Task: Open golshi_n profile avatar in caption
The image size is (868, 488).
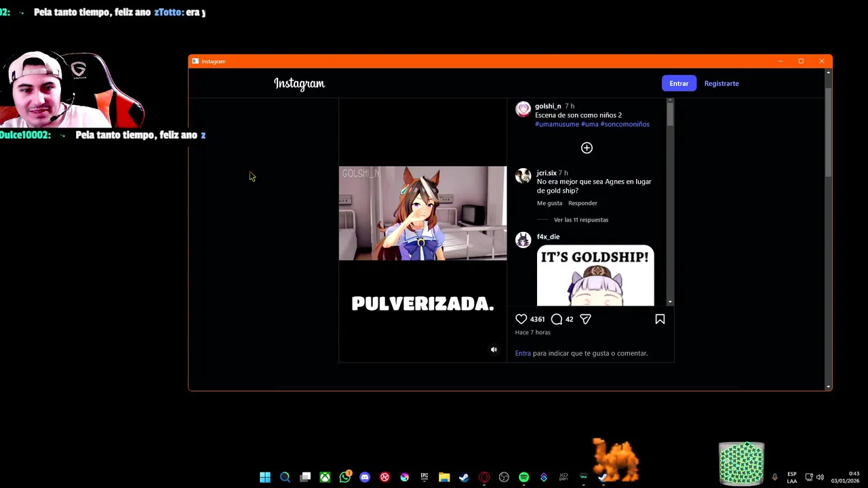Action: pyautogui.click(x=523, y=109)
